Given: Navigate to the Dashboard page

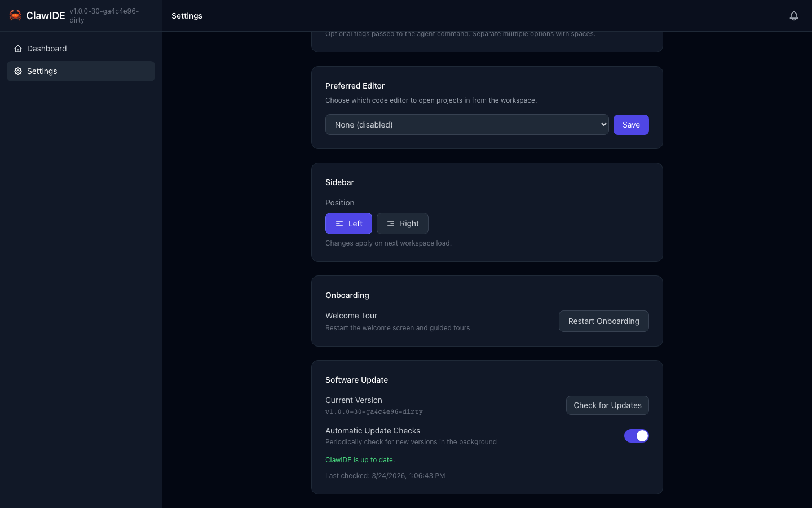Looking at the screenshot, I should [x=47, y=49].
